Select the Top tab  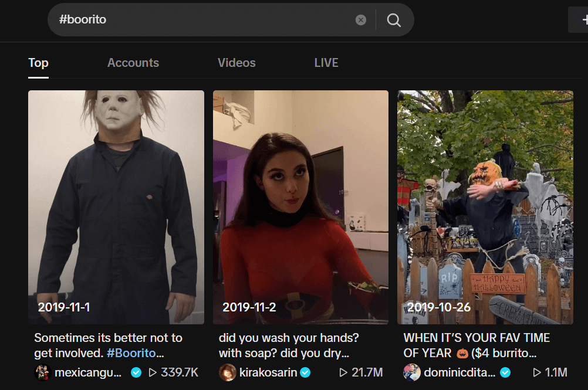point(38,63)
